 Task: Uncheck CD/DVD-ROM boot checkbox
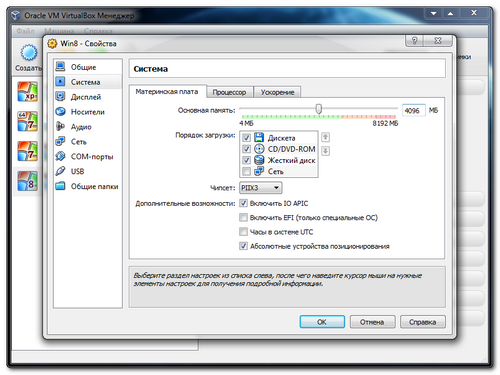click(246, 149)
